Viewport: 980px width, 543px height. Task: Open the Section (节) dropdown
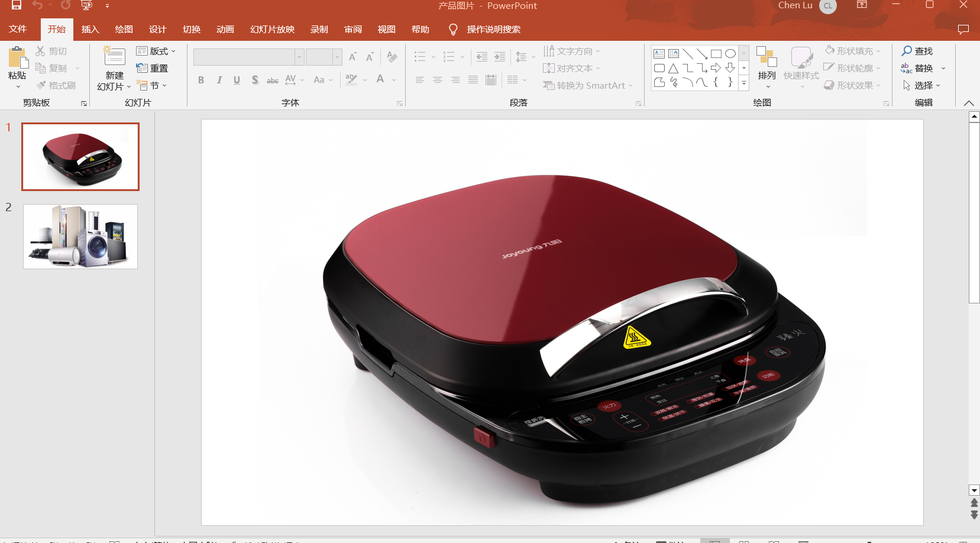coord(152,85)
